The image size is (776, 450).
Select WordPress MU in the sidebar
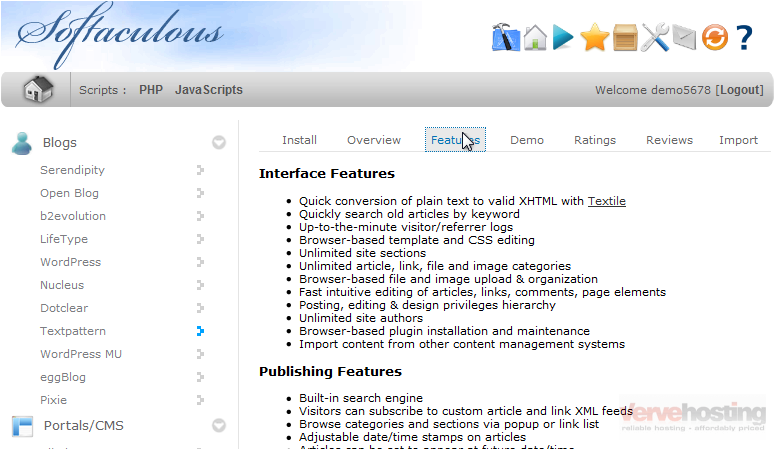[x=81, y=354]
